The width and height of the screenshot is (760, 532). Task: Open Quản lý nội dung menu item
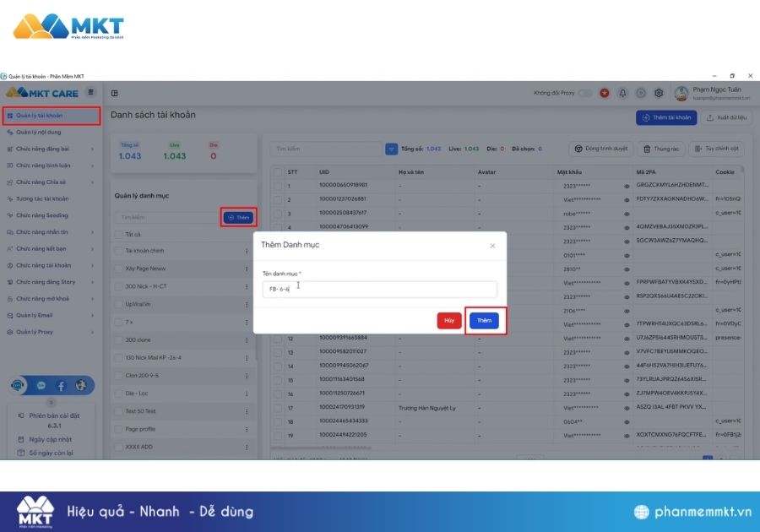click(39, 133)
